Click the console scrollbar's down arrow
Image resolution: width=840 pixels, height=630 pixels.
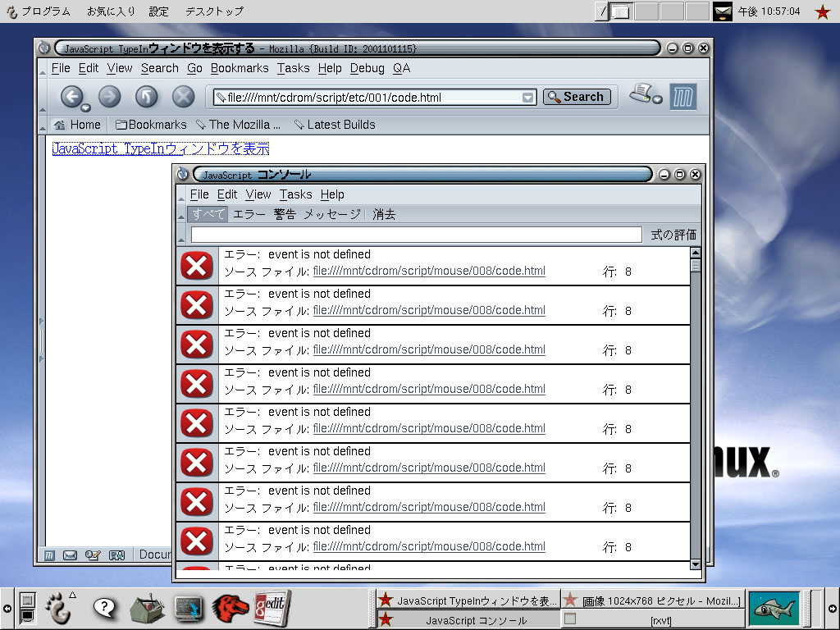coord(696,564)
